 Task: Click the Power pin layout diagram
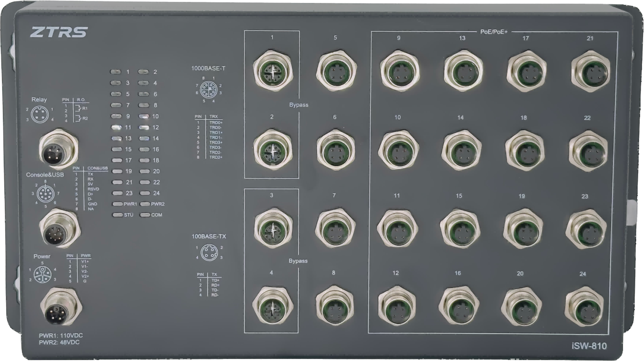tap(42, 275)
